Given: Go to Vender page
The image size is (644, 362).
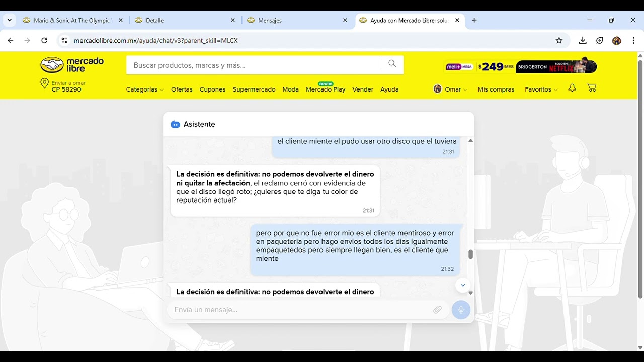Looking at the screenshot, I should click(x=363, y=89).
